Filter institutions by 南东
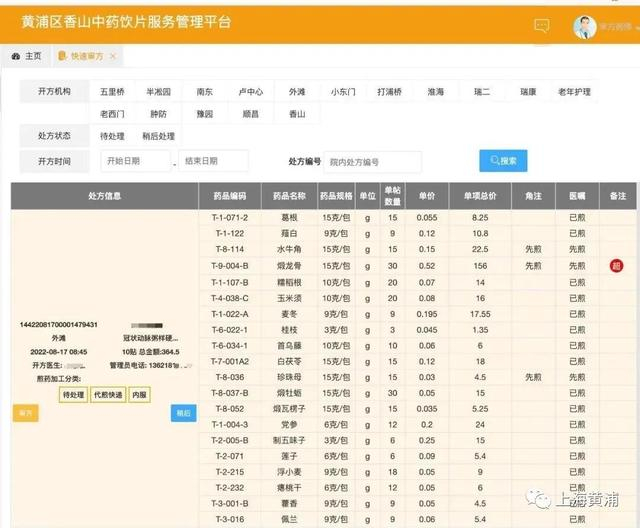640x528 pixels. (204, 92)
